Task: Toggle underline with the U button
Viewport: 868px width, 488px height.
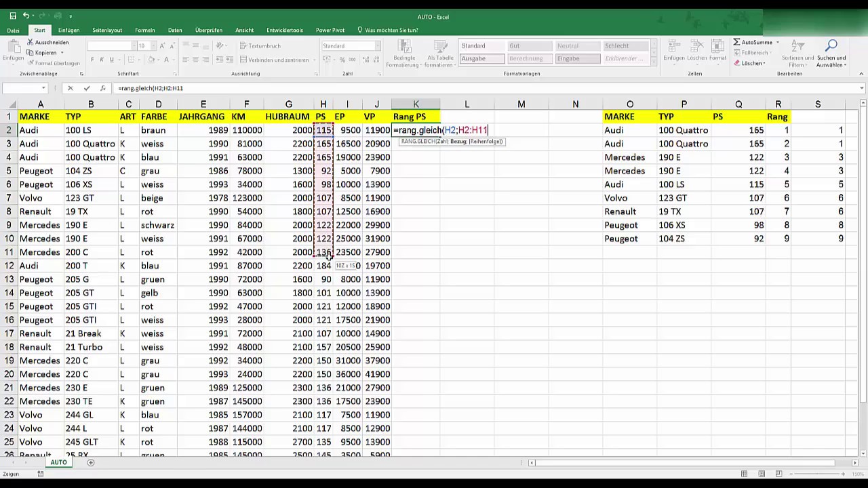Action: coord(112,60)
